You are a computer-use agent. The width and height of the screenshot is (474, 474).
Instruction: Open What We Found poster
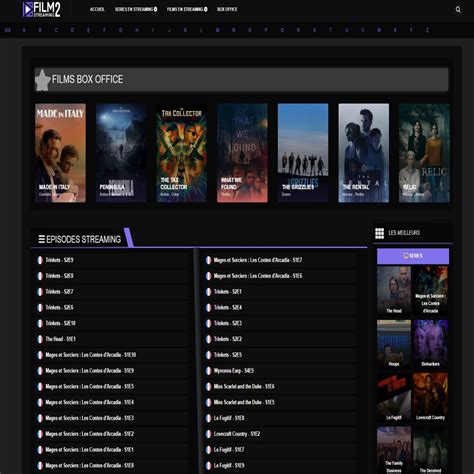(x=242, y=153)
